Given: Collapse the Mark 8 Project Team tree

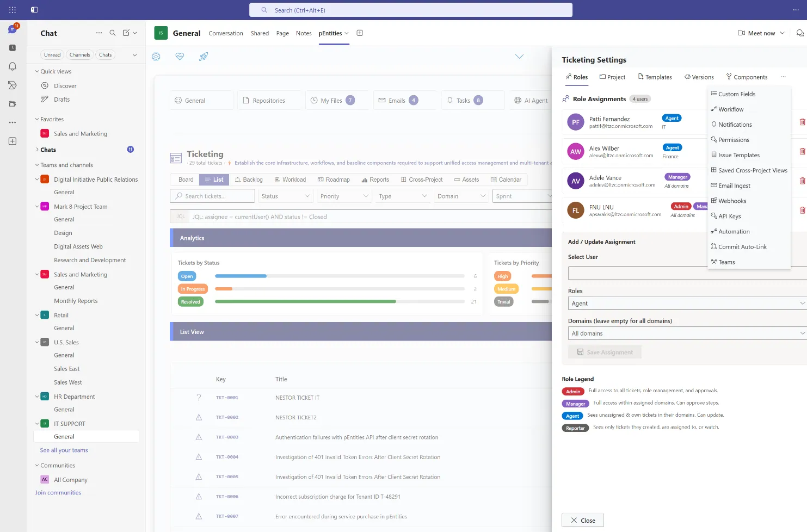Looking at the screenshot, I should click(x=37, y=207).
